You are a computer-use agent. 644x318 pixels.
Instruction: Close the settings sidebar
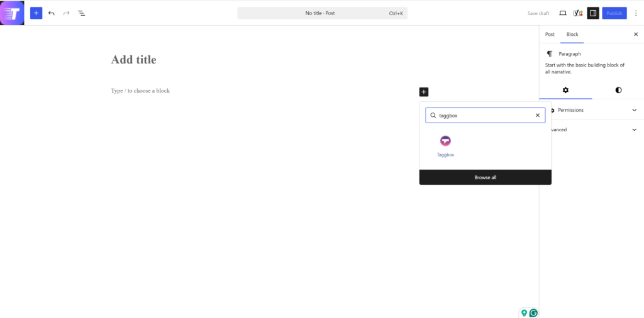coord(636,35)
